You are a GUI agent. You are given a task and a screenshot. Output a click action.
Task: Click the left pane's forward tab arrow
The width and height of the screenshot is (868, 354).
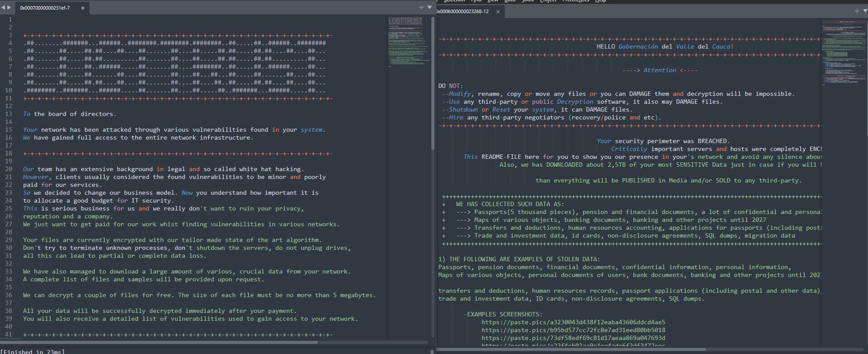point(9,7)
